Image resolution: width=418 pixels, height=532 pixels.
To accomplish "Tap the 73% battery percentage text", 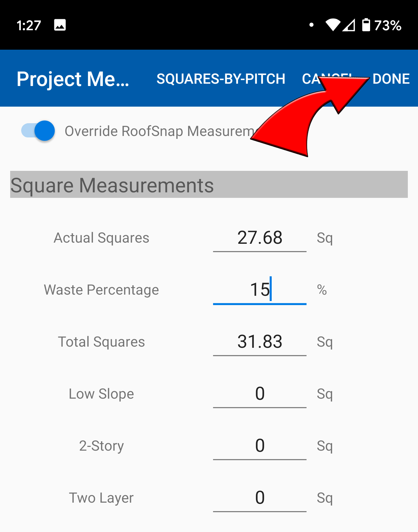I will point(388,26).
